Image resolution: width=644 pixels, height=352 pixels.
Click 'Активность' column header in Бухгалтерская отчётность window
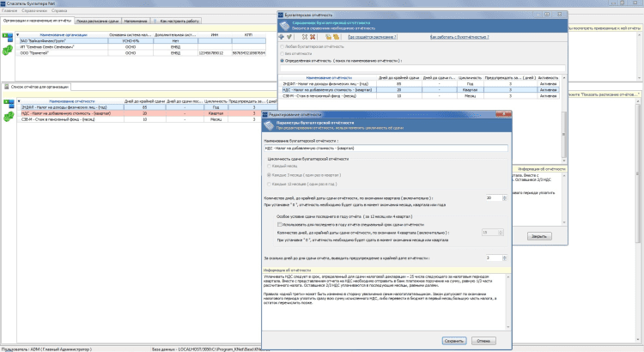(549, 77)
